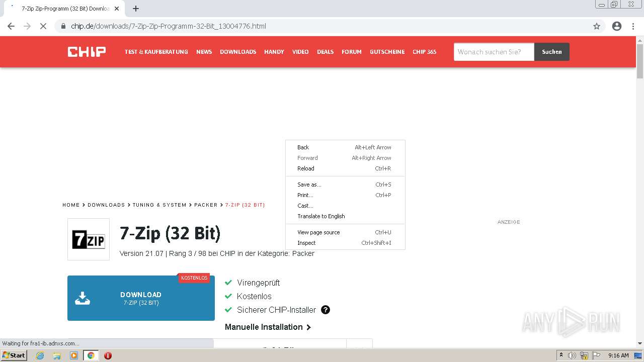Viewport: 644px width, 362px height.
Task: Open VIDEO navigation link
Action: click(x=300, y=52)
